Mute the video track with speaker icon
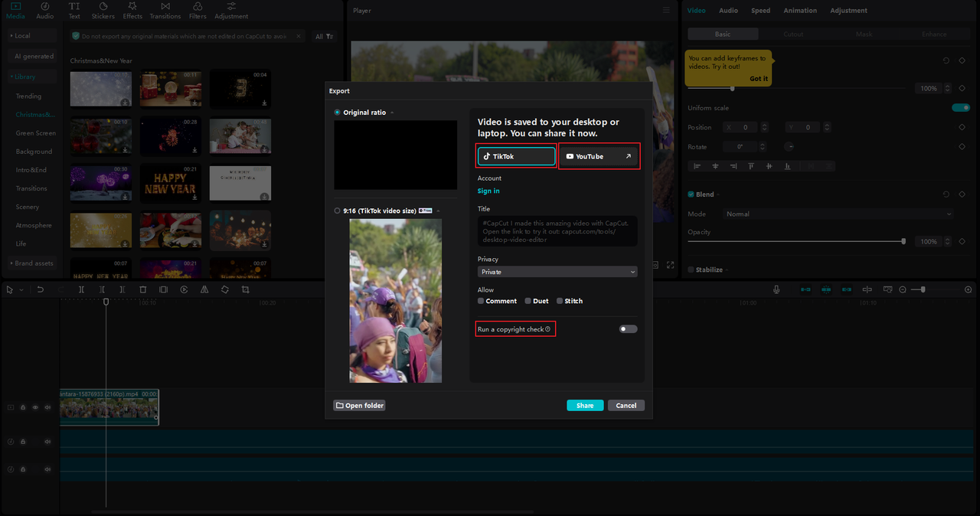Image resolution: width=980 pixels, height=516 pixels. [47, 407]
